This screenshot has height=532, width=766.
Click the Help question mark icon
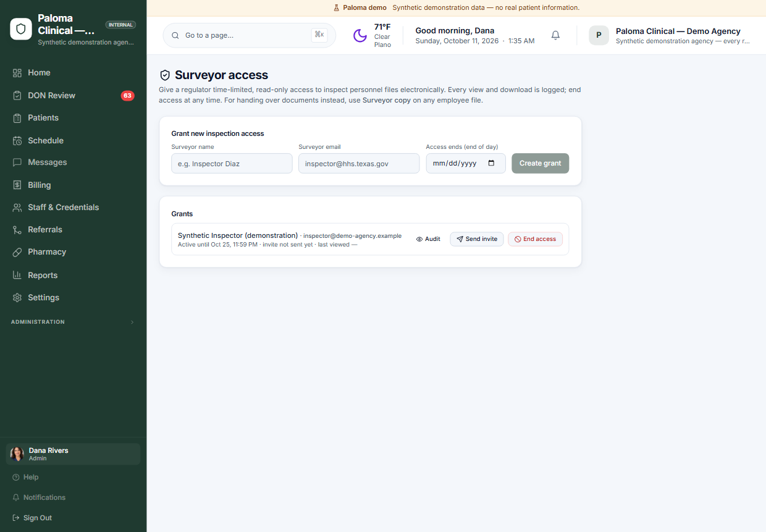[x=16, y=478]
